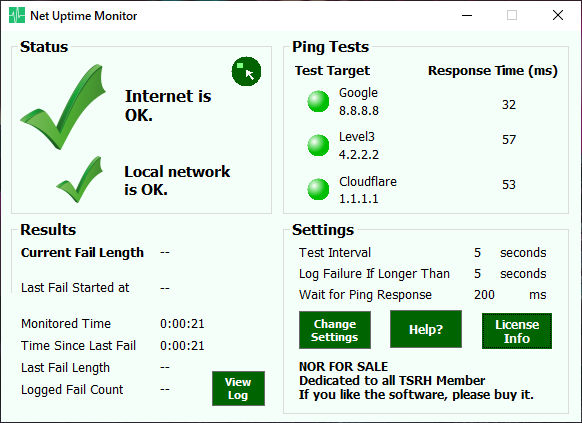This screenshot has height=423, width=582.
Task: Click the green status light for Level3
Action: coord(318,145)
